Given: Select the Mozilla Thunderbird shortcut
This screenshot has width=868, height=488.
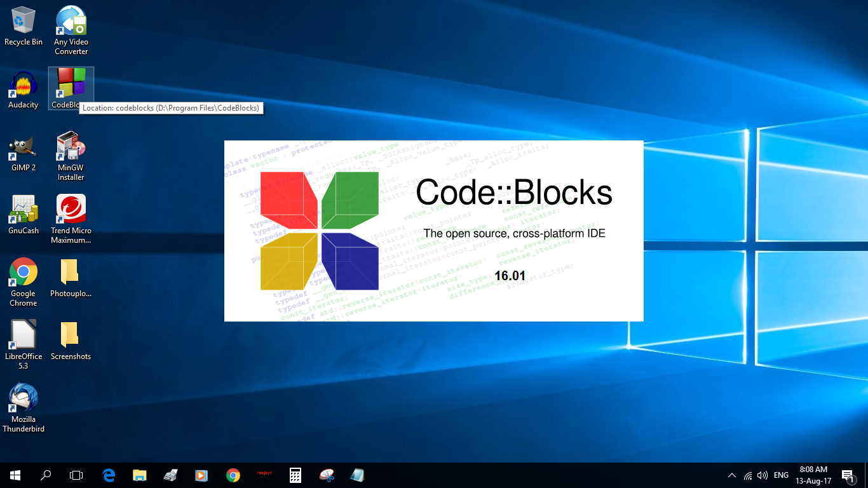Looking at the screenshot, I should click(24, 408).
